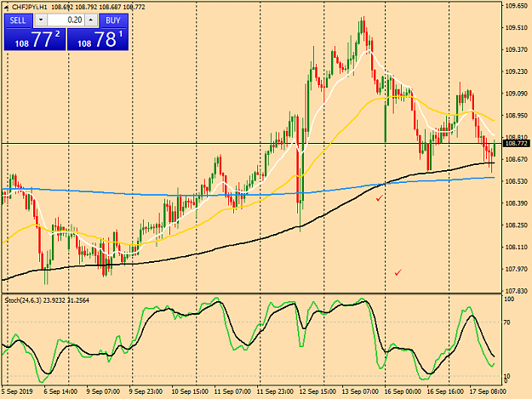Click the Stochastic level 100 label
The height and width of the screenshot is (399, 532).
[510, 299]
